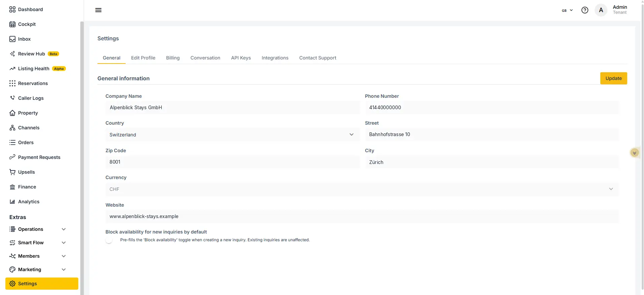This screenshot has height=295, width=644.
Task: Click the Street field with Bahnhofstrasse 10
Action: (x=492, y=134)
